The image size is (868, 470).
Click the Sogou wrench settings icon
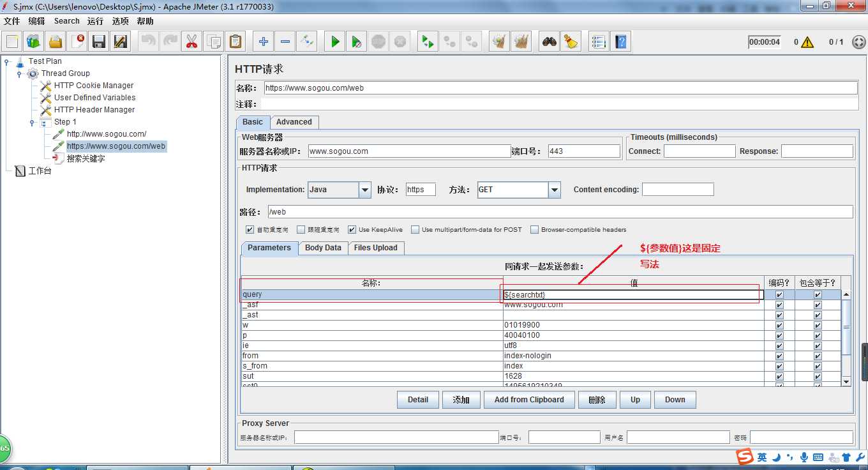pos(860,457)
